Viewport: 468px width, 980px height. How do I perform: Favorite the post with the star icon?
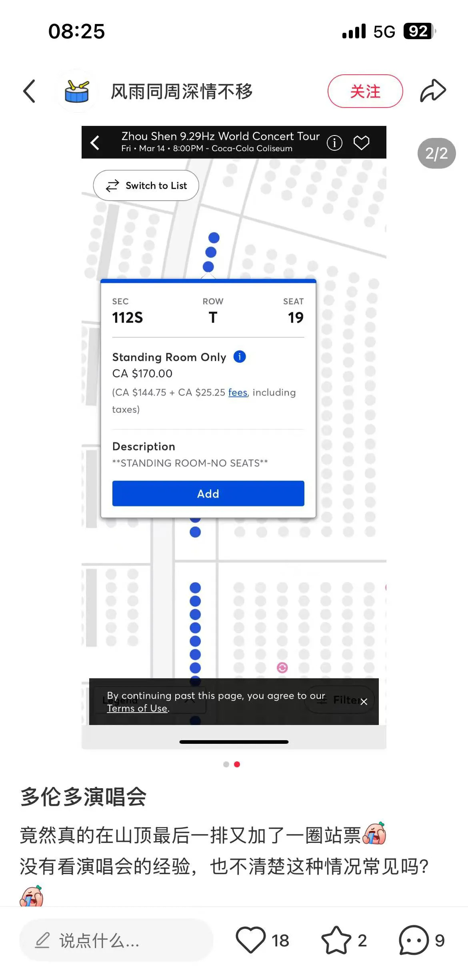[x=336, y=940]
